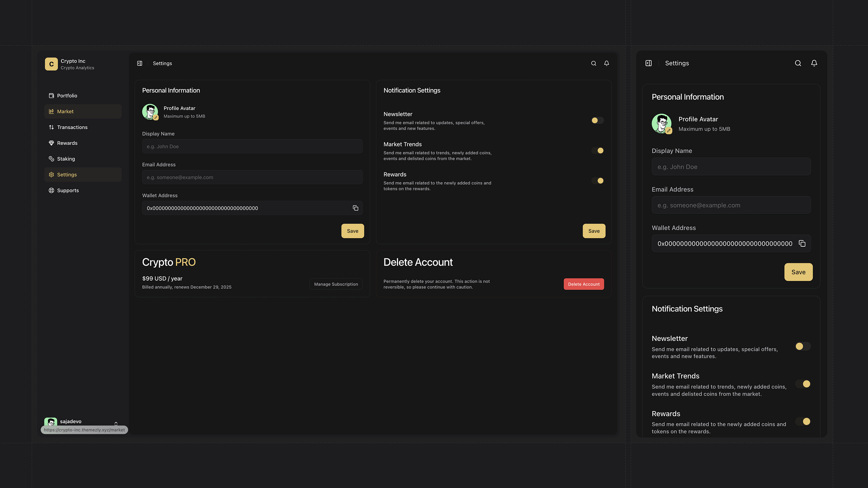Disable Market Trends emails in desktop panel
This screenshot has width=868, height=488.
point(597,150)
